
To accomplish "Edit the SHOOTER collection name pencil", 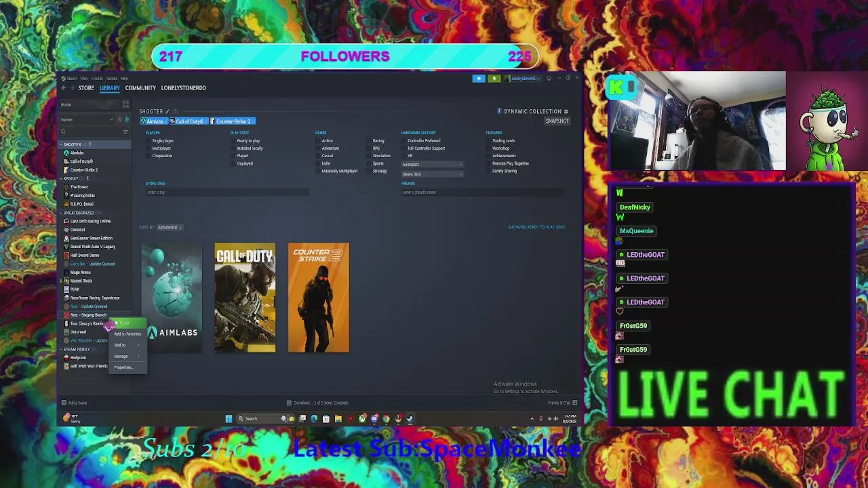I will [167, 111].
